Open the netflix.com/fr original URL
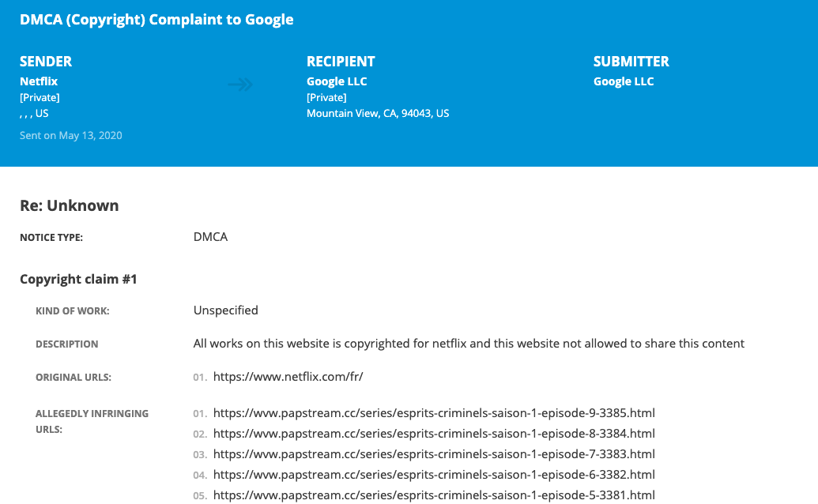This screenshot has width=818, height=504. 288,376
